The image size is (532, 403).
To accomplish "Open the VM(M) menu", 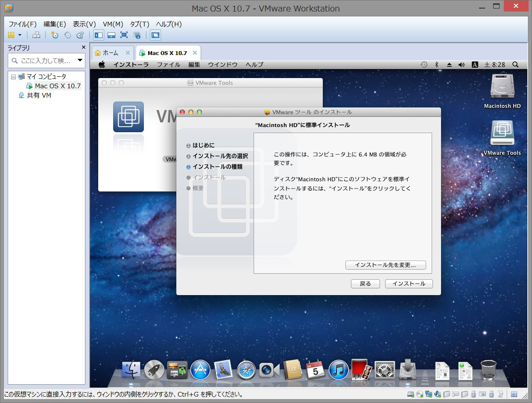I will [x=113, y=24].
